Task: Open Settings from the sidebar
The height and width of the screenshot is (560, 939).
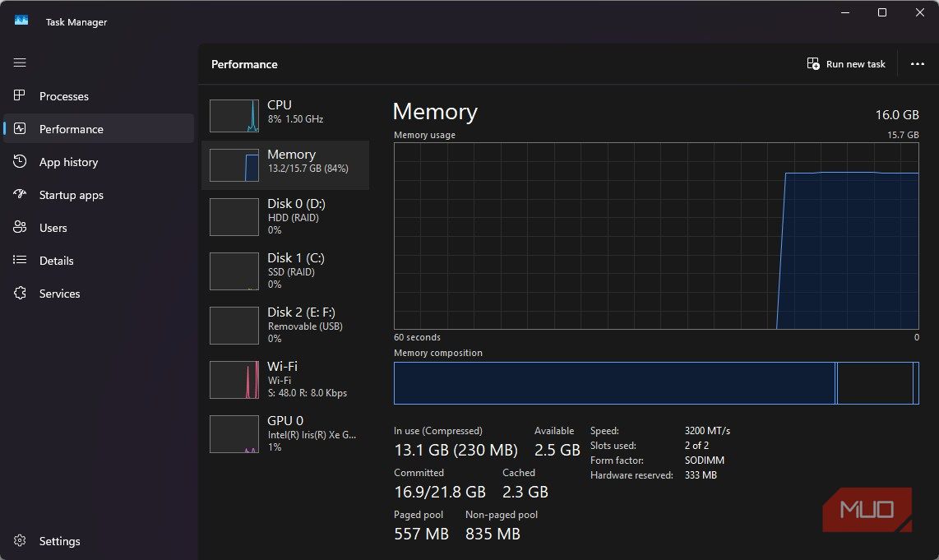Action: tap(98, 541)
